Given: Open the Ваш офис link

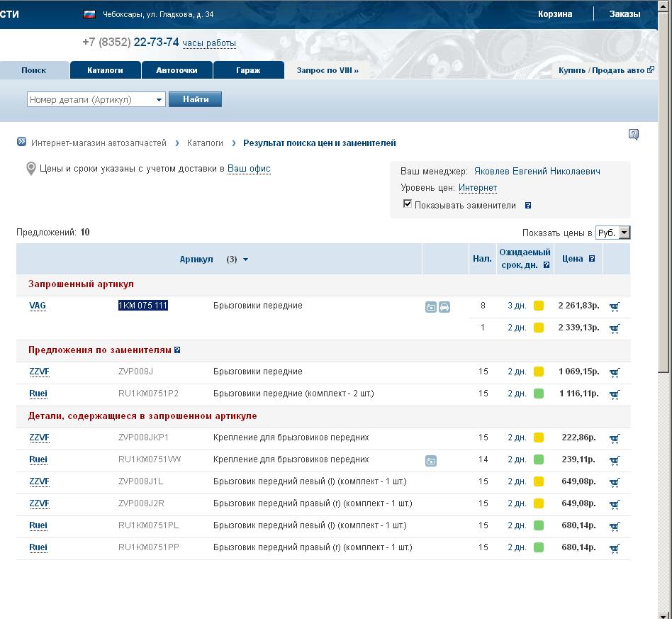Looking at the screenshot, I should click(x=249, y=169).
